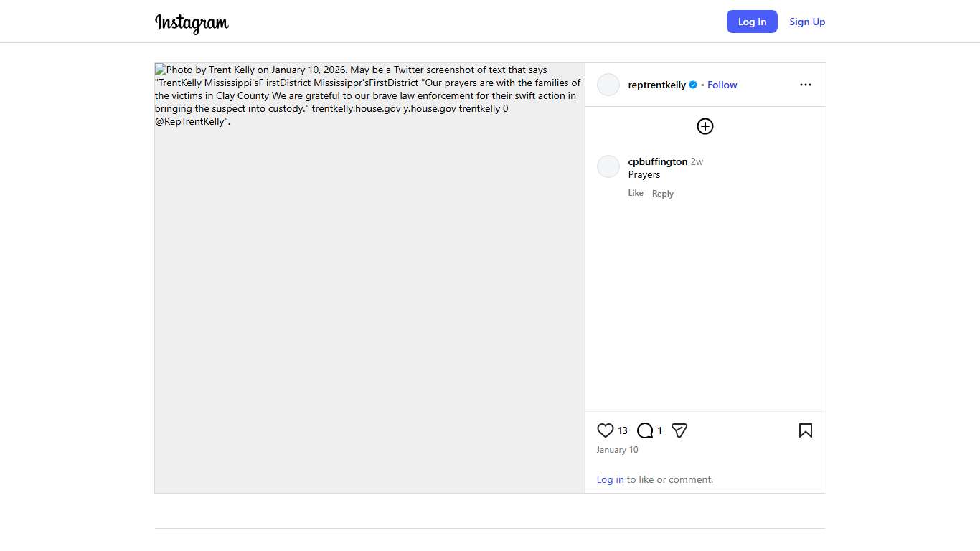This screenshot has width=980, height=551.
Task: Click the comment bubble icon
Action: coord(645,430)
